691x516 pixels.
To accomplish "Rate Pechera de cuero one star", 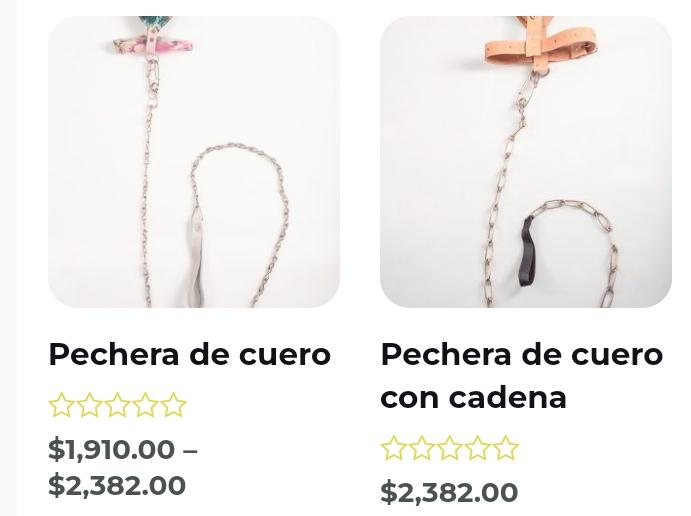I will click(x=61, y=405).
